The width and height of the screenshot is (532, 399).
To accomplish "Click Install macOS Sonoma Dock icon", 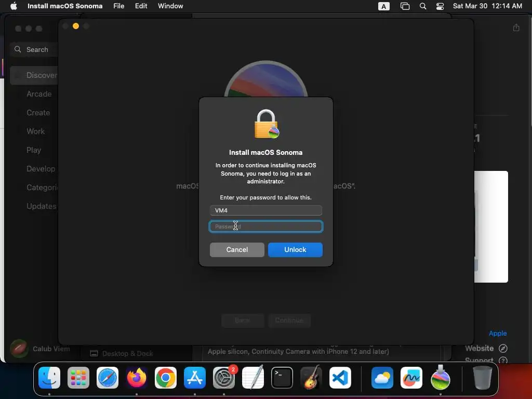I will [441, 378].
